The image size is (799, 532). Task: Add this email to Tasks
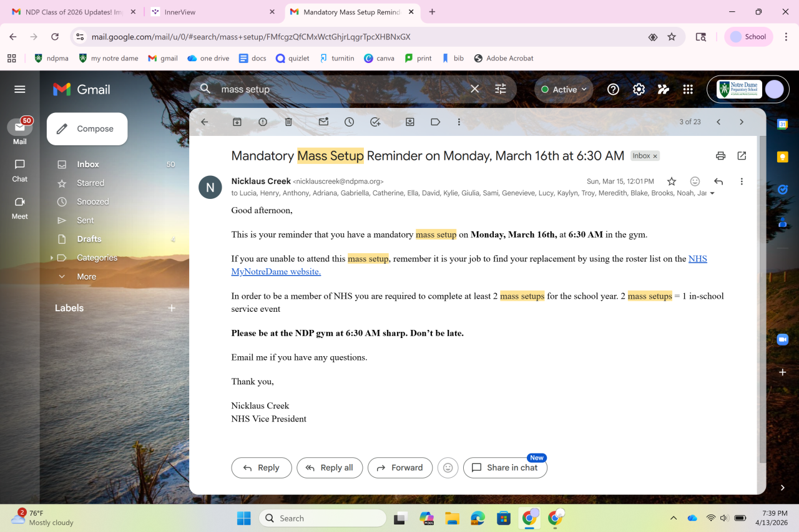pyautogui.click(x=375, y=122)
